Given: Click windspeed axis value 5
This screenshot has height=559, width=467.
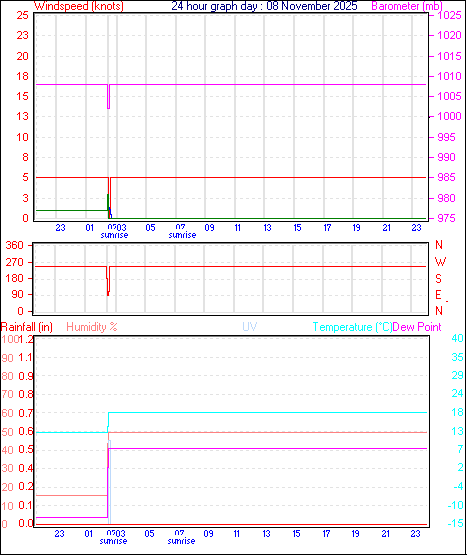Looking at the screenshot, I should pos(25,177).
